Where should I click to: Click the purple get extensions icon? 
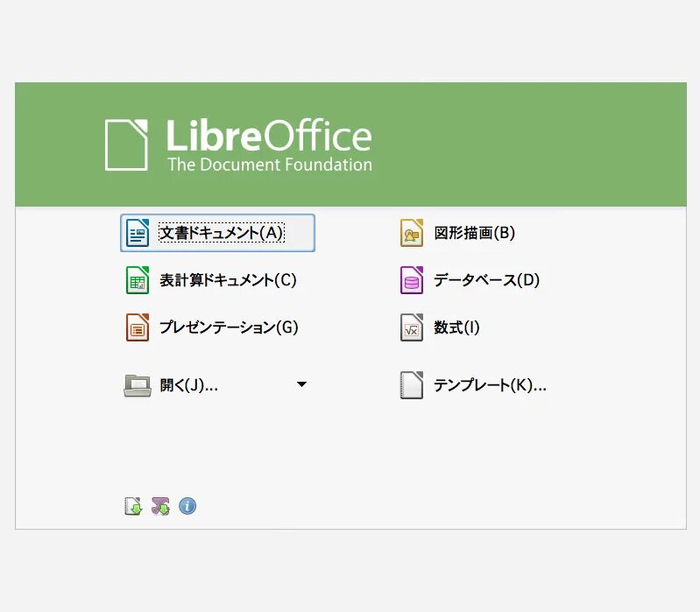(x=160, y=506)
